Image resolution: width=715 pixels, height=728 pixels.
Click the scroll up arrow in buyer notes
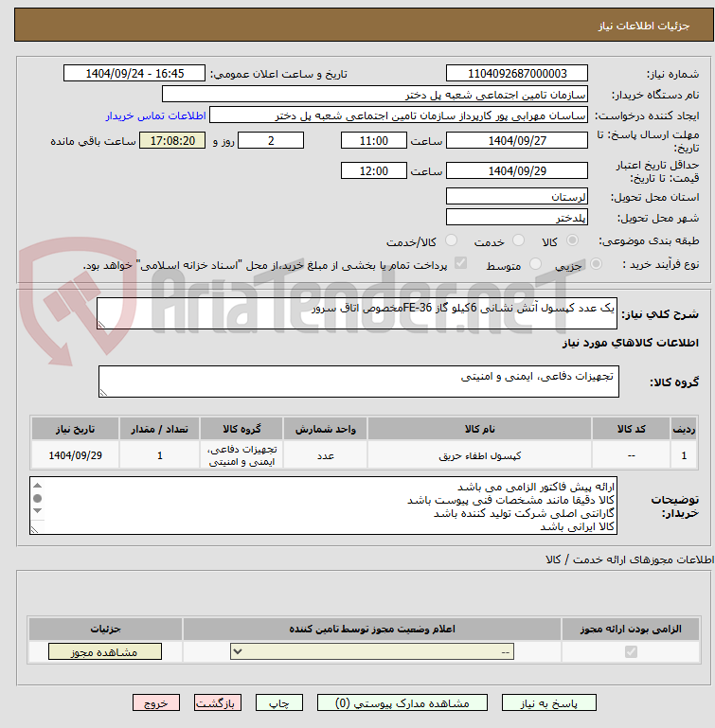point(38,486)
